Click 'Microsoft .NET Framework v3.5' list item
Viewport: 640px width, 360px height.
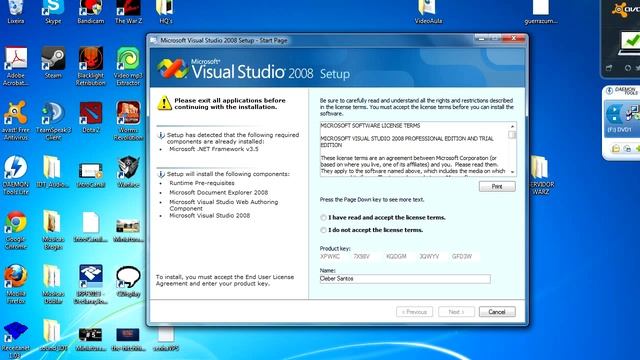(214, 149)
